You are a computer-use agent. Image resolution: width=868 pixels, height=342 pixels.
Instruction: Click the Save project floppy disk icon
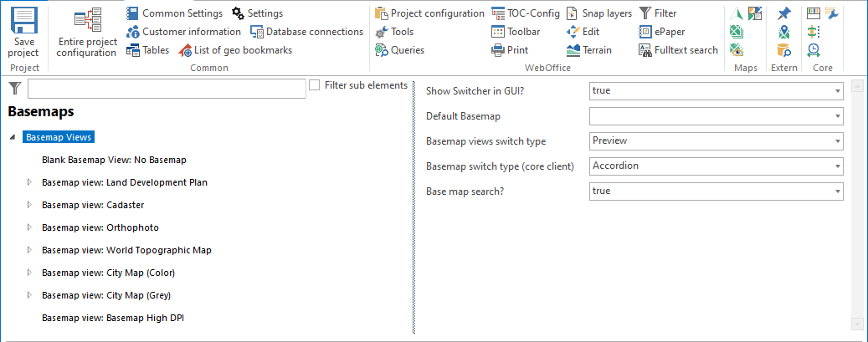pyautogui.click(x=23, y=20)
